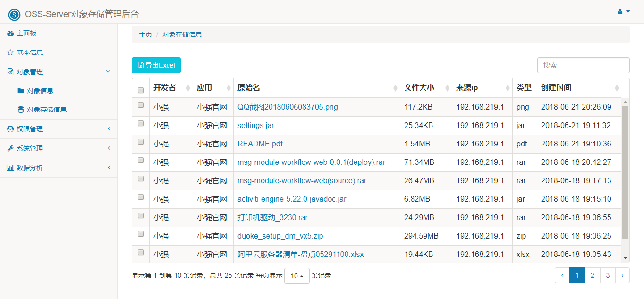
Task: Click the OSS-Server logo icon
Action: (x=14, y=15)
